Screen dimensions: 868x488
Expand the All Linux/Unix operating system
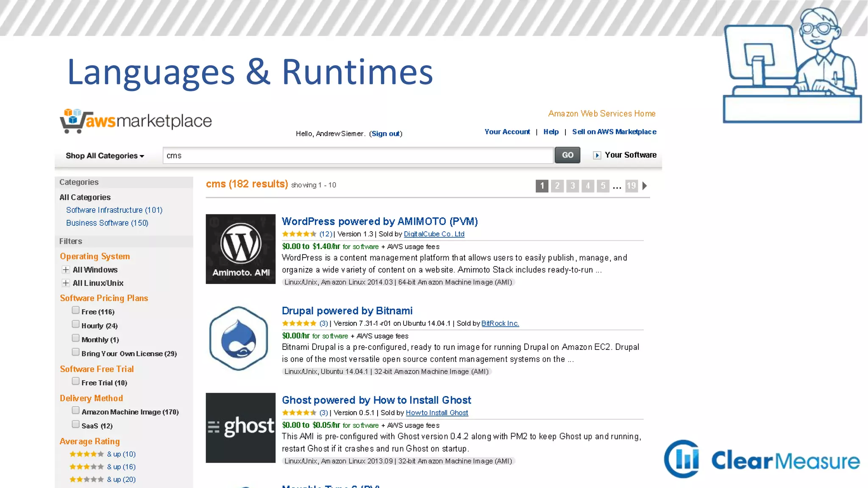tap(66, 283)
